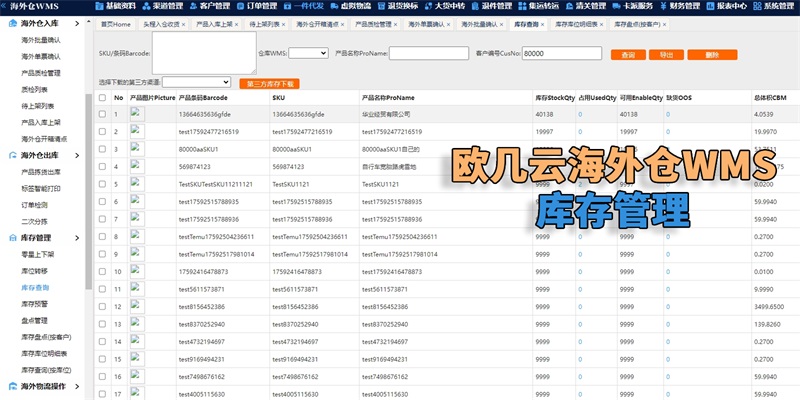Click the 库存管理 section icon in sidebar

pyautogui.click(x=10, y=238)
